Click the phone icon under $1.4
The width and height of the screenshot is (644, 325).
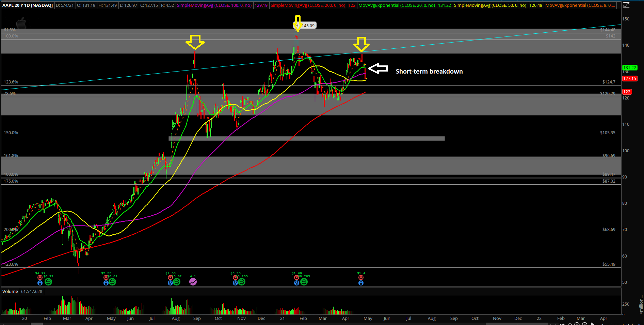point(361,278)
